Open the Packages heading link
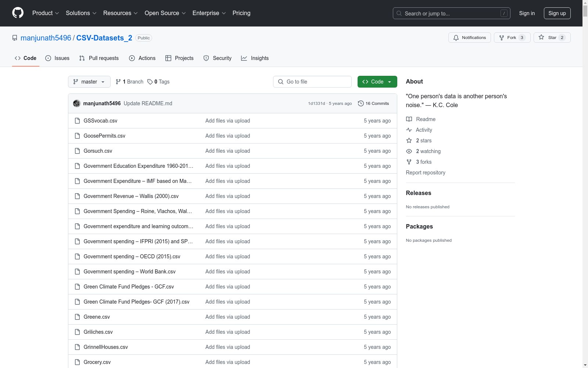Viewport: 588px width, 368px height. [x=419, y=226]
